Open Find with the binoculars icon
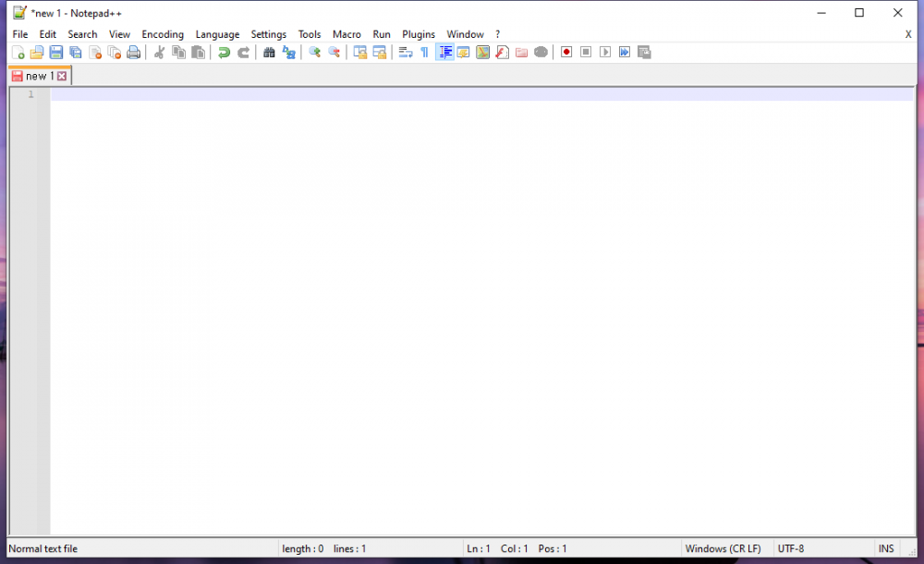The height and width of the screenshot is (564, 924). tap(269, 53)
